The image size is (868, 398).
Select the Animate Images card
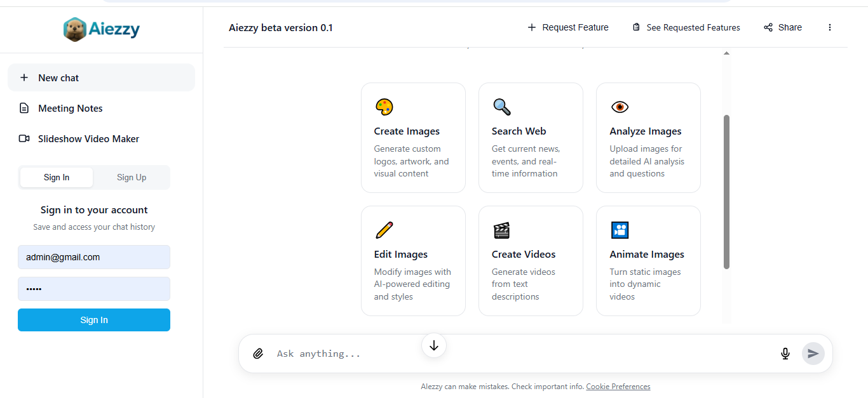coord(648,261)
